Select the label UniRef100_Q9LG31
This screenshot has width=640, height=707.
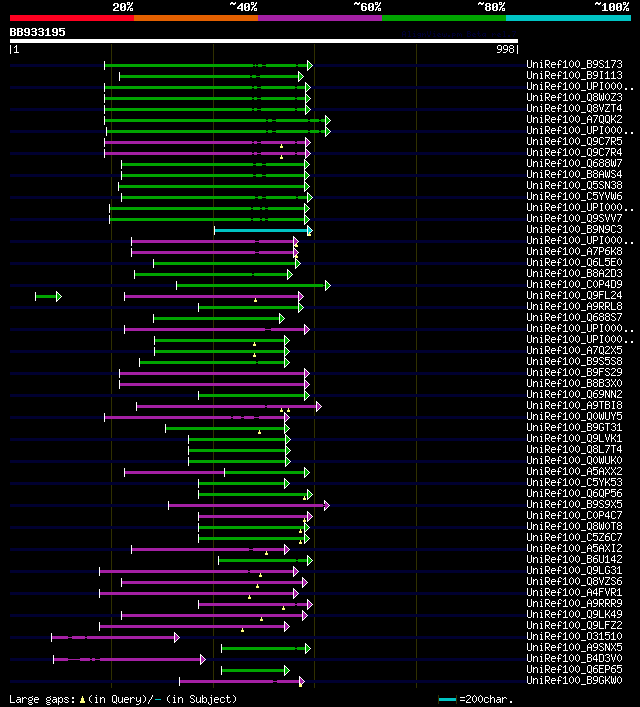[574, 570]
